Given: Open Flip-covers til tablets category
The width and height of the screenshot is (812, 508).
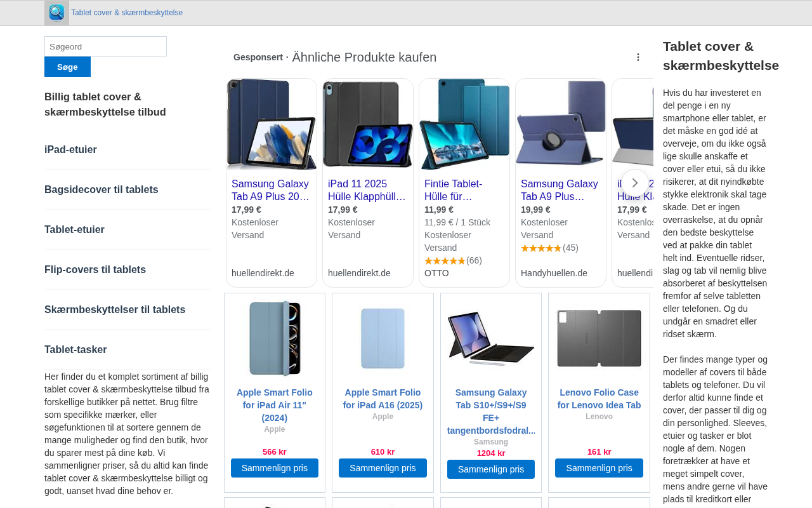Looking at the screenshot, I should pos(95,270).
